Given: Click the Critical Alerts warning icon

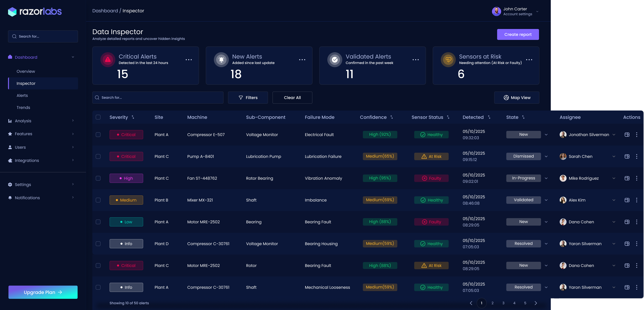Looking at the screenshot, I should pos(108,60).
